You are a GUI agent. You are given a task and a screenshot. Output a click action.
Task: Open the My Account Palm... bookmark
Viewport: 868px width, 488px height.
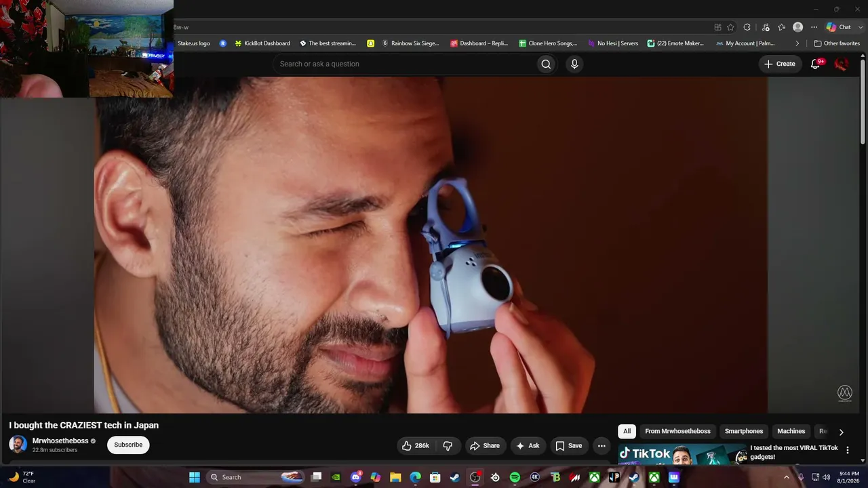pyautogui.click(x=745, y=43)
